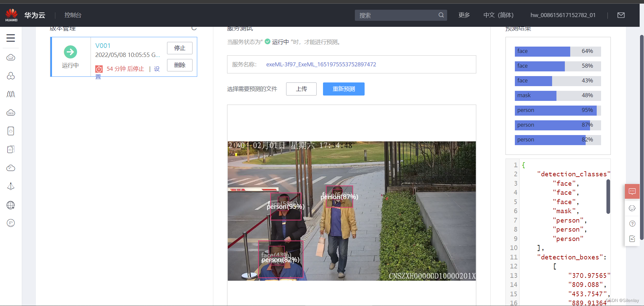Click the face 58% result bar
The height and width of the screenshot is (306, 644).
click(558, 66)
